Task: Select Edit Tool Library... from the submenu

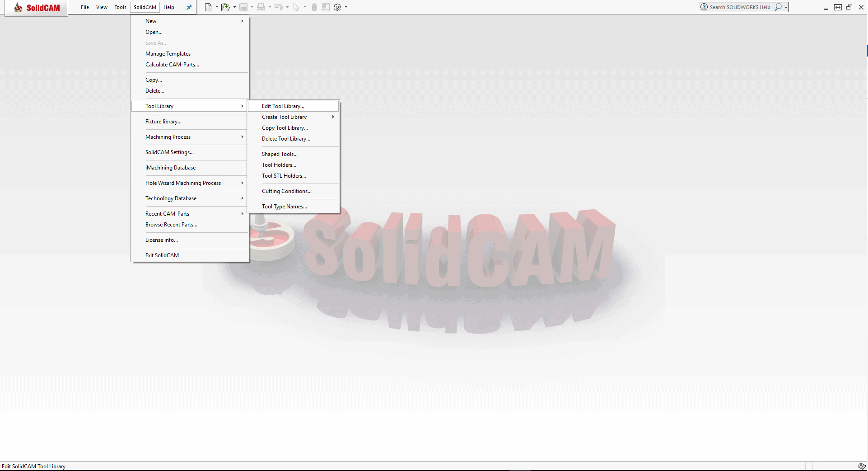Action: pyautogui.click(x=294, y=106)
